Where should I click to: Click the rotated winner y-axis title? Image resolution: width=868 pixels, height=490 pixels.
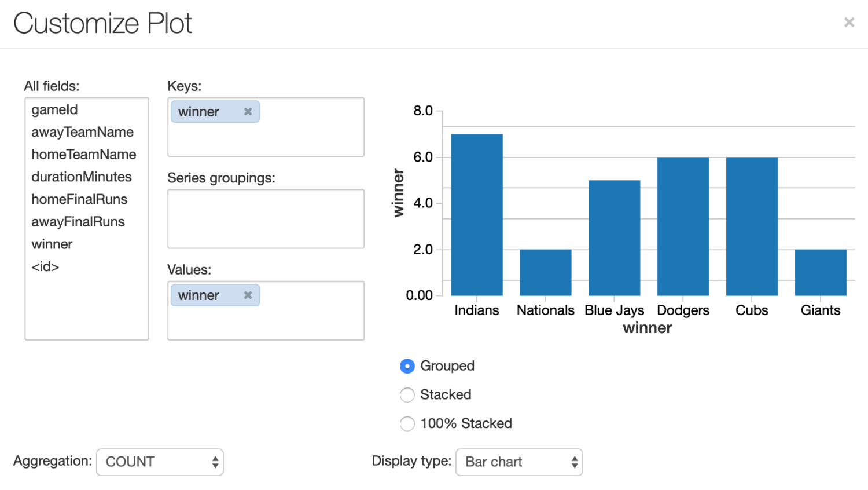pyautogui.click(x=399, y=193)
